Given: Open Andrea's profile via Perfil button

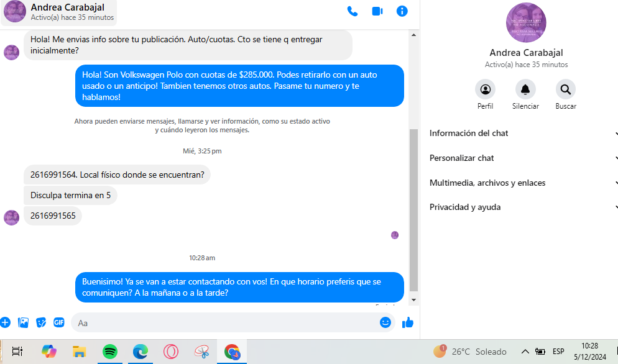Looking at the screenshot, I should pos(485,89).
